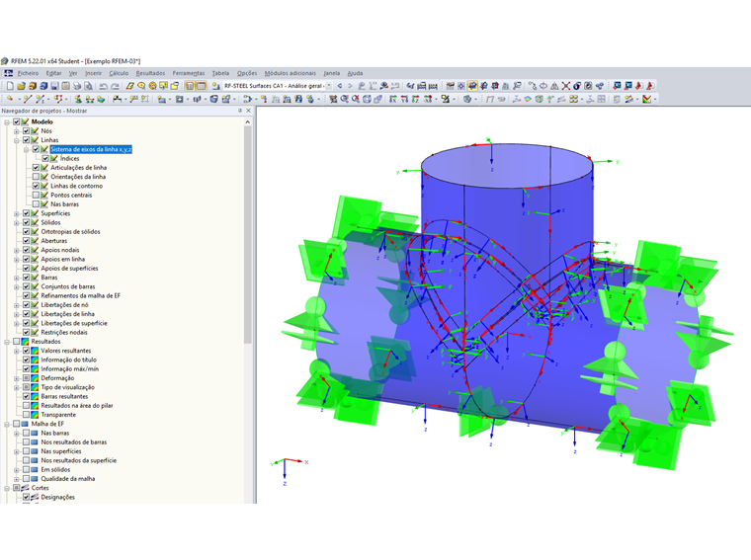751x560 pixels.
Task: Click the Open folder toolbar icon
Action: (x=21, y=86)
